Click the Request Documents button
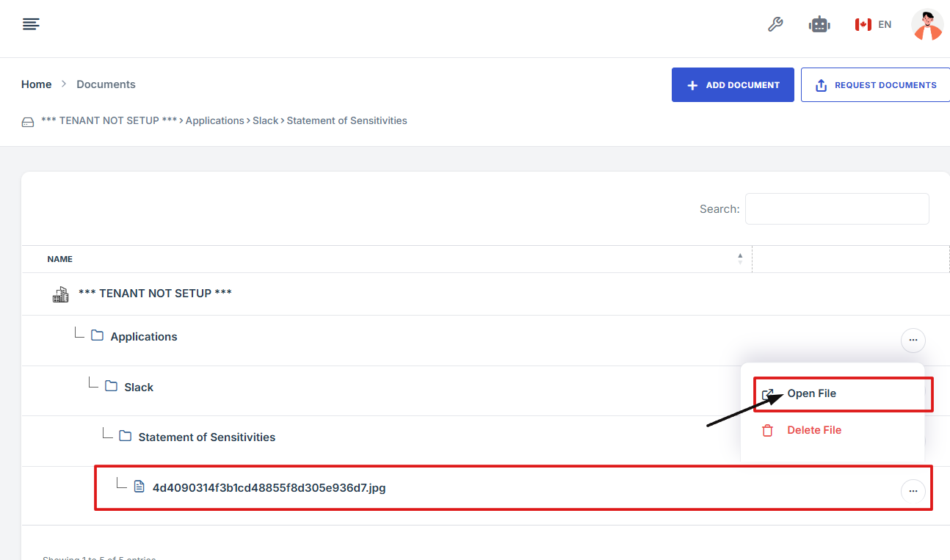 (x=876, y=85)
